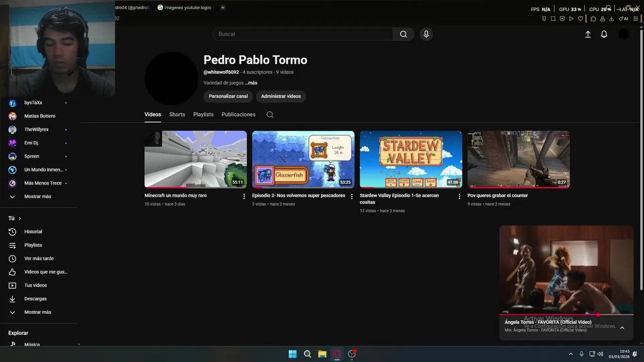644x362 pixels.
Task: Click the search magnifier button beside Buscar
Action: pyautogui.click(x=404, y=34)
